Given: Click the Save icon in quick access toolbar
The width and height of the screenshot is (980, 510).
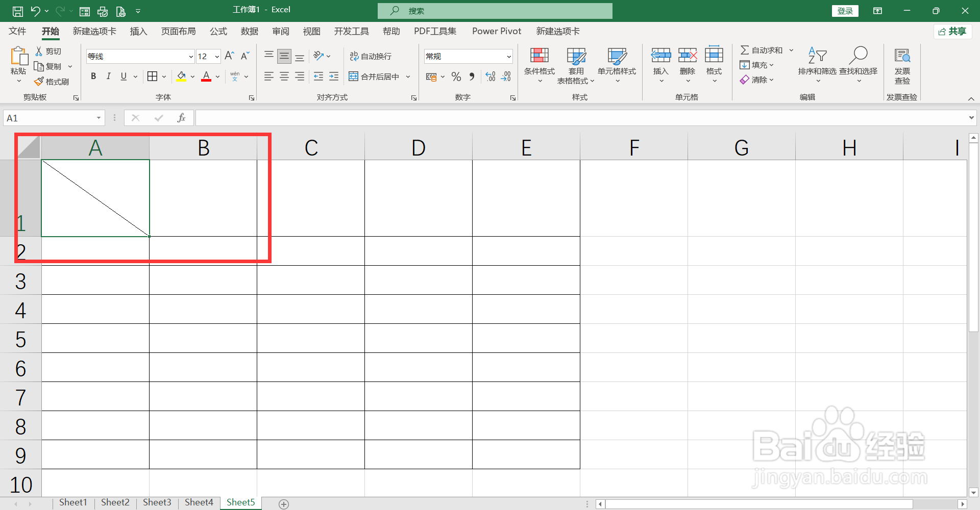Looking at the screenshot, I should coord(18,11).
